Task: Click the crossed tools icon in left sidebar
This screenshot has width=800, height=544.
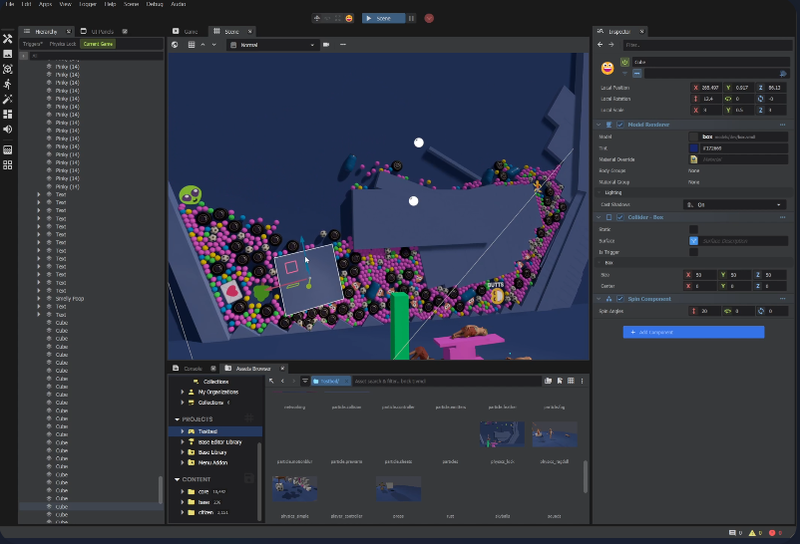Action: click(x=8, y=38)
